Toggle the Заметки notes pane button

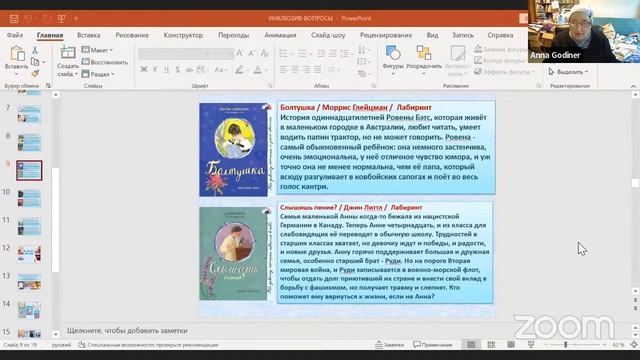pos(390,345)
